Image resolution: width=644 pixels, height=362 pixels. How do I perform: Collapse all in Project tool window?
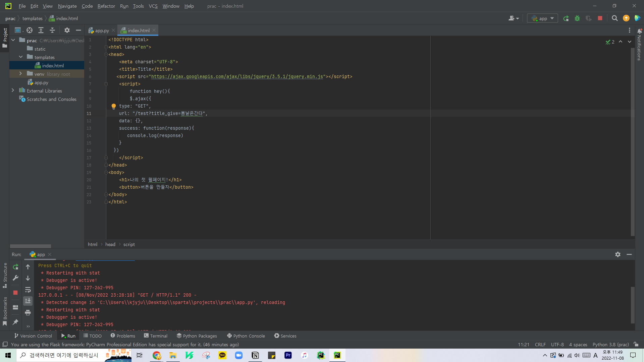(52, 30)
